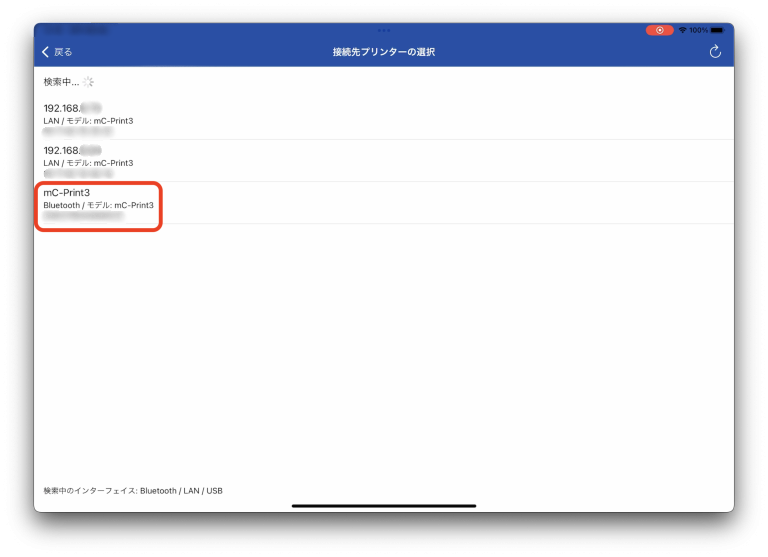The width and height of the screenshot is (768, 557).
Task: Choose the first 192.168 LAN printer
Action: (x=384, y=119)
